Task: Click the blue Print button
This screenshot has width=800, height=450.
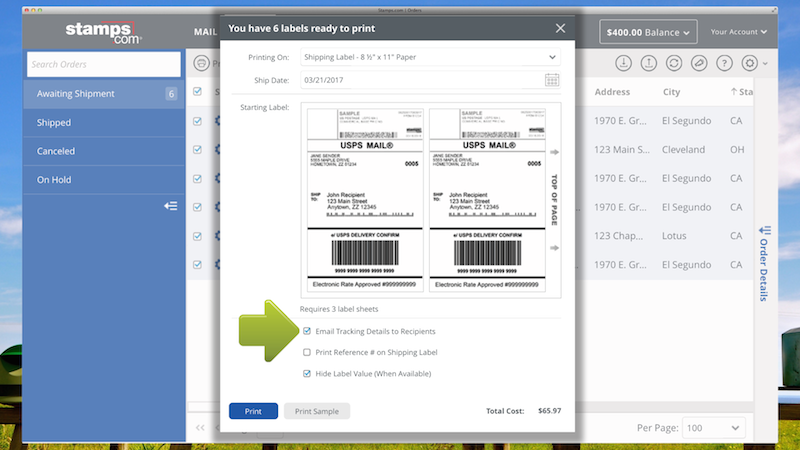Action: [x=253, y=411]
